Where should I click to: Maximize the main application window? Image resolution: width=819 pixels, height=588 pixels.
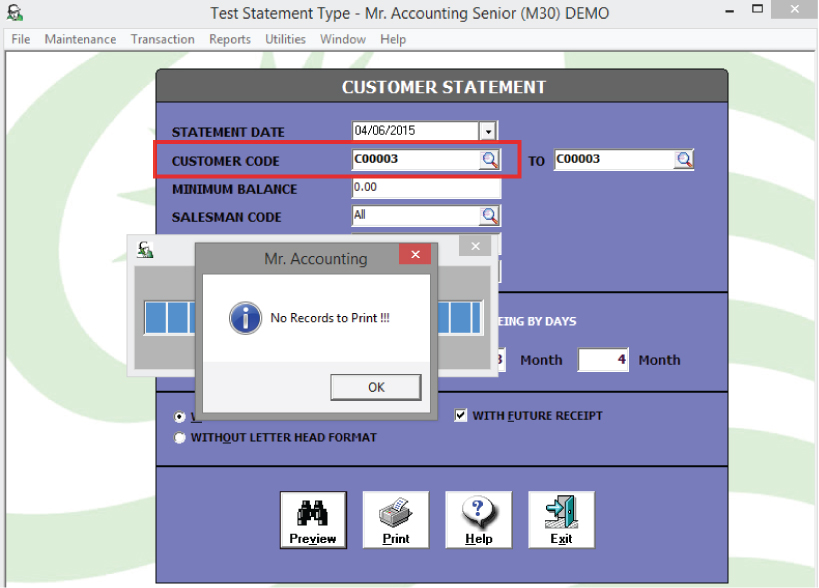[x=757, y=9]
